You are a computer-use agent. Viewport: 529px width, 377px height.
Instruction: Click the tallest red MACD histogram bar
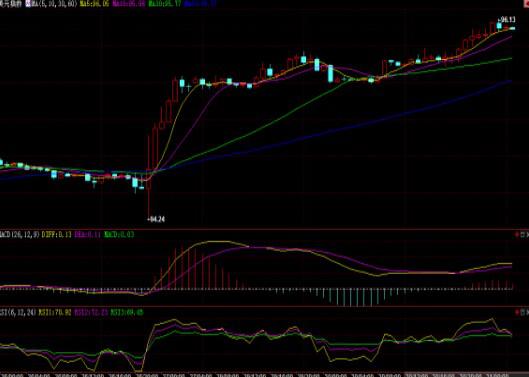[182, 266]
